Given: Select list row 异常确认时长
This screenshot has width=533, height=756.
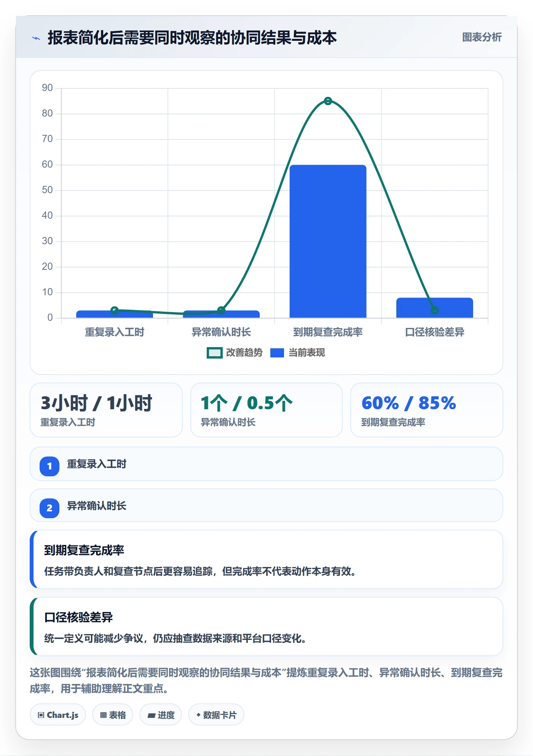Looking at the screenshot, I should coord(266,505).
